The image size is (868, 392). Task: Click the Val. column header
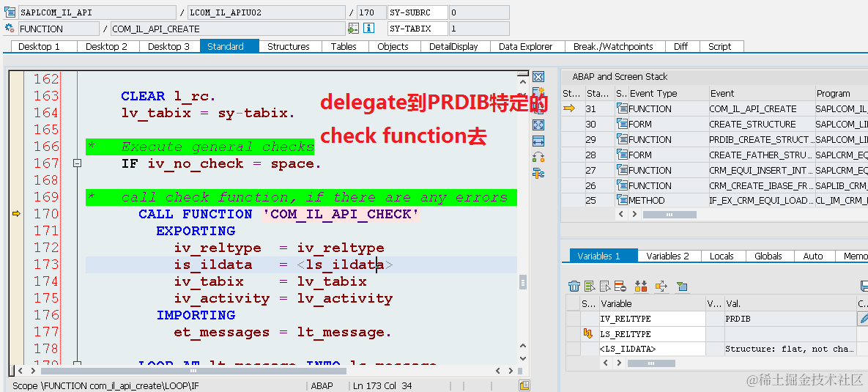[x=790, y=303]
